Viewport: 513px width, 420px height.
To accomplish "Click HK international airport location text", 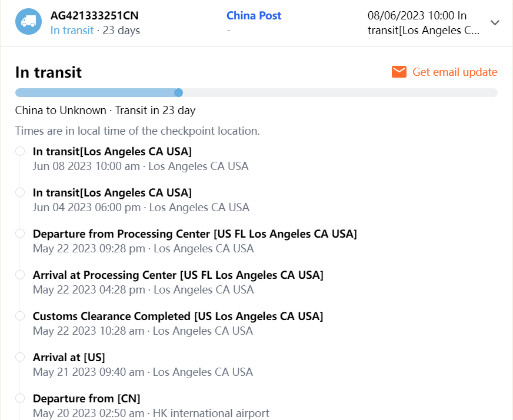I will [211, 413].
